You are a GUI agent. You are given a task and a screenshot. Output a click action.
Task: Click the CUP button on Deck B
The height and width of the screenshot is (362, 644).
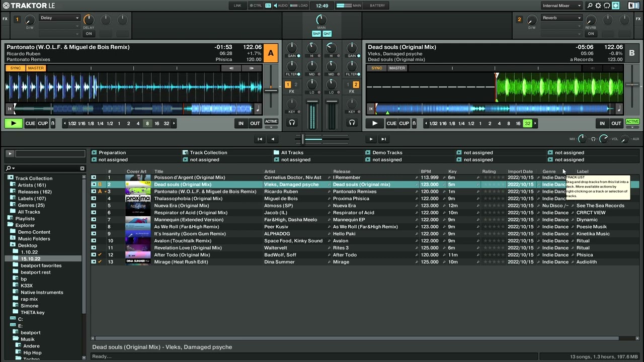point(404,123)
